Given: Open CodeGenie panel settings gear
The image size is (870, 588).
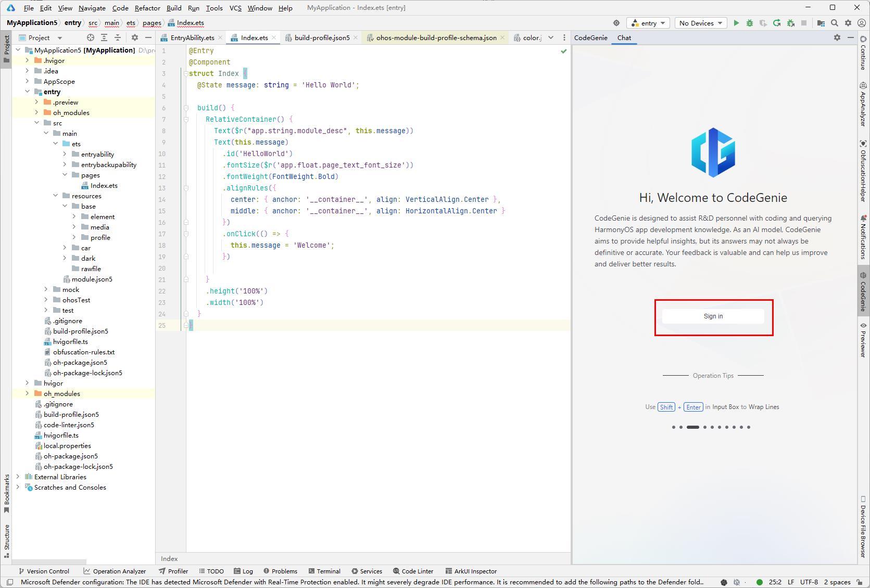Looking at the screenshot, I should coord(837,37).
